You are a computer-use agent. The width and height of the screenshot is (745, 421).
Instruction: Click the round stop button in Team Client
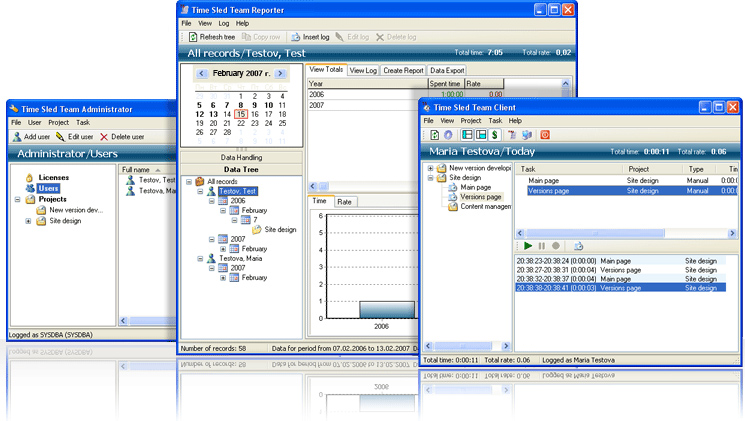point(555,246)
